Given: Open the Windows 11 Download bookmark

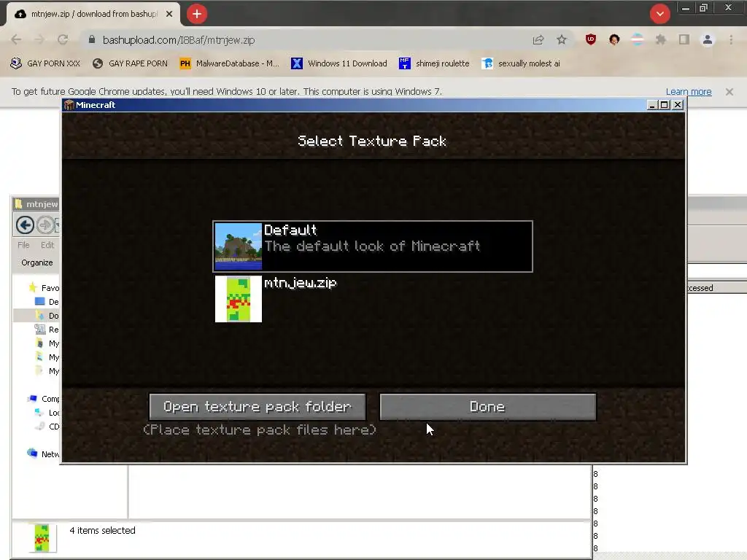Looking at the screenshot, I should click(339, 63).
